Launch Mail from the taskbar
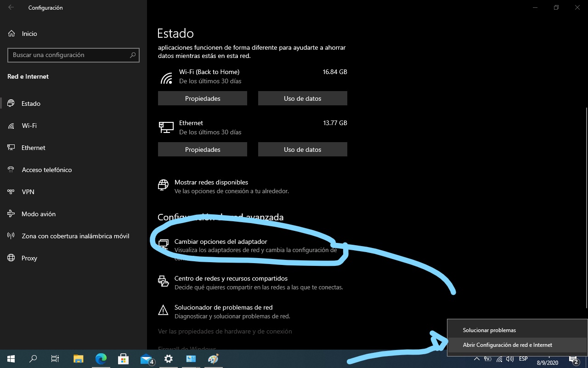Image resolution: width=588 pixels, height=368 pixels. [146, 359]
